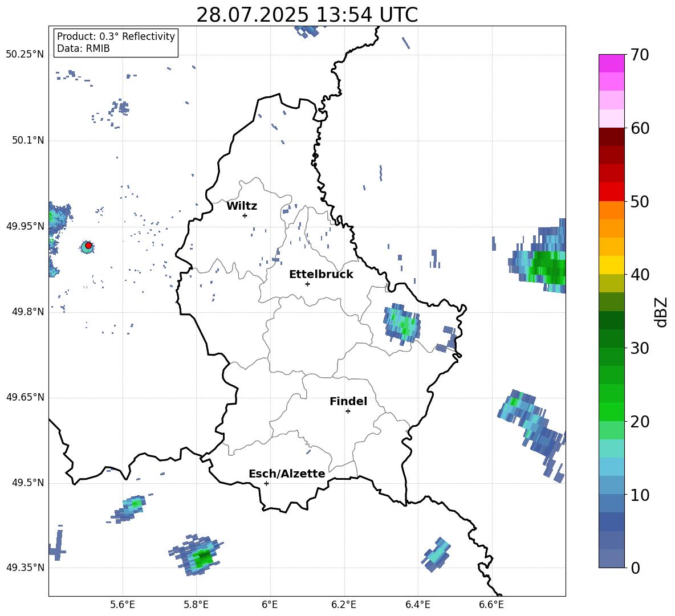Image resolution: width=675 pixels, height=616 pixels.
Task: Click the 5.6°E longitude label
Action: pyautogui.click(x=123, y=605)
